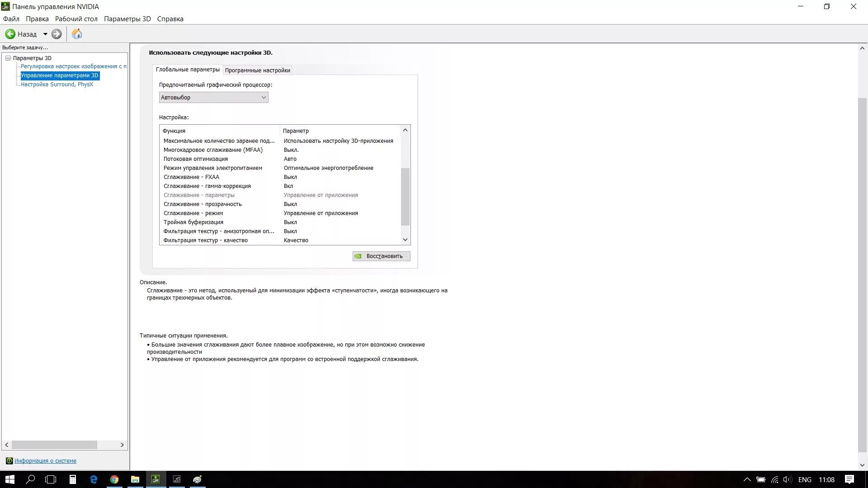Select Тройная буферизация setting row
Screen dimensions: 868x488
click(x=193, y=222)
